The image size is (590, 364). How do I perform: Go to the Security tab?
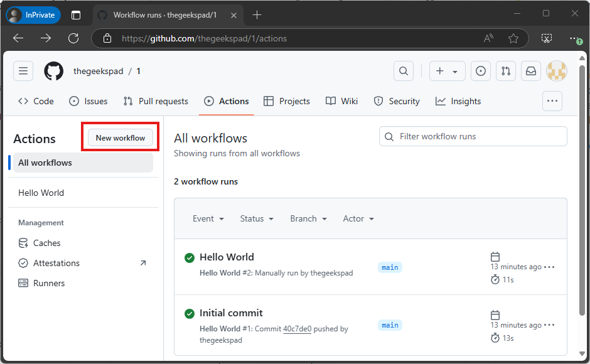point(397,101)
